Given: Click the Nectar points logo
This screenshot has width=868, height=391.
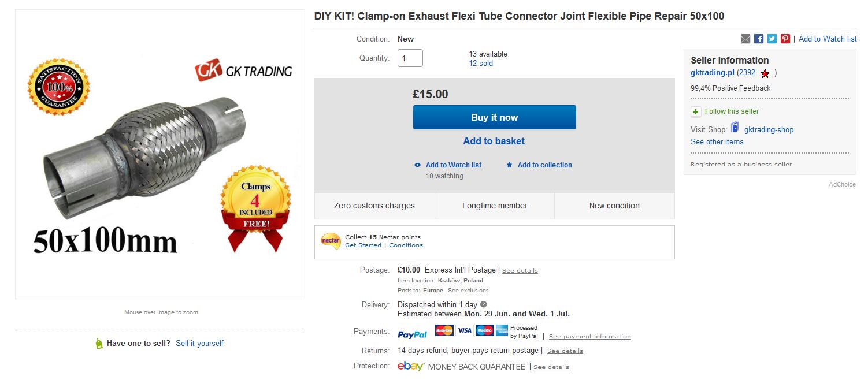Looking at the screenshot, I should coord(331,240).
